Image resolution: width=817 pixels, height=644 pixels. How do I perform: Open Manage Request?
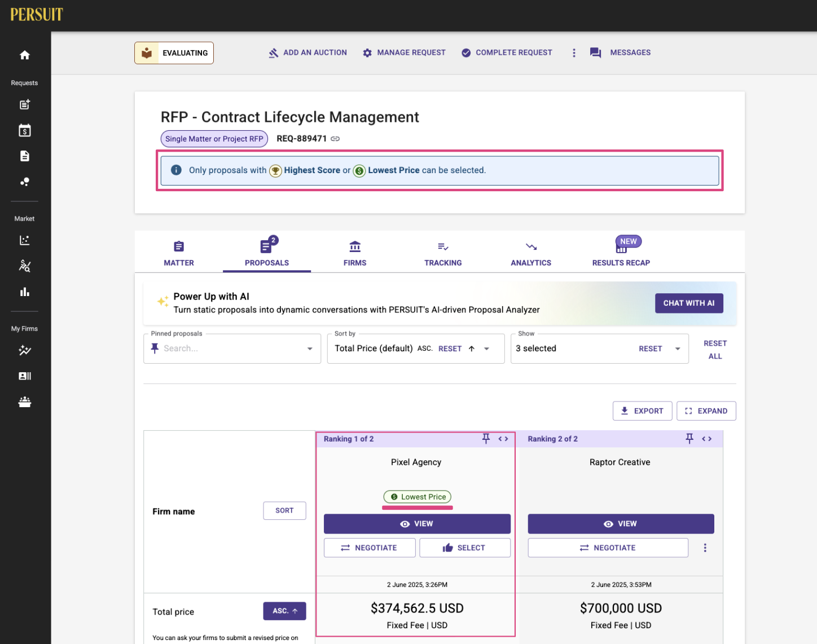404,52
